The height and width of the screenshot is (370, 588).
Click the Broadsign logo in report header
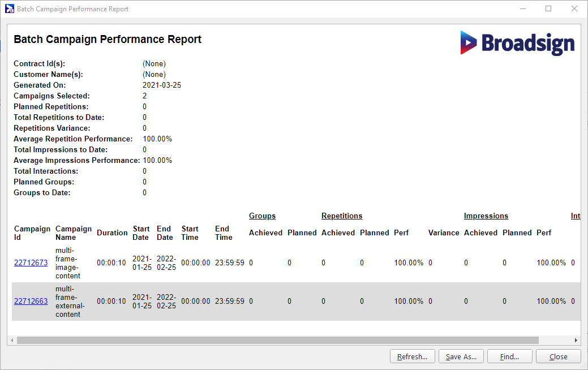[517, 44]
